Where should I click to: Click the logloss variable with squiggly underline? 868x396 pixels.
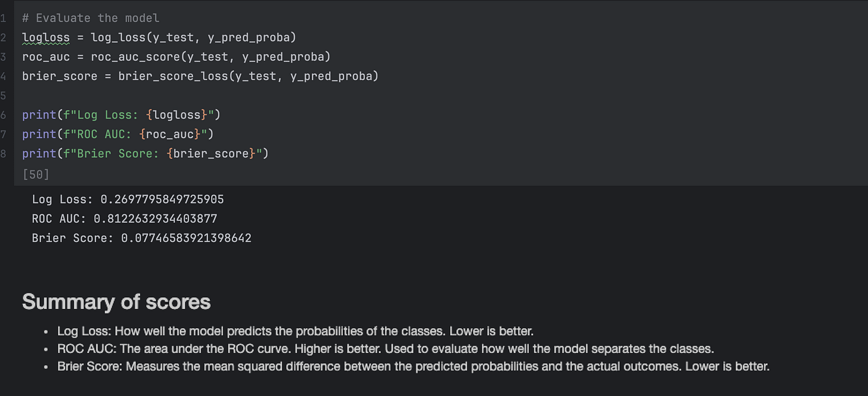46,38
